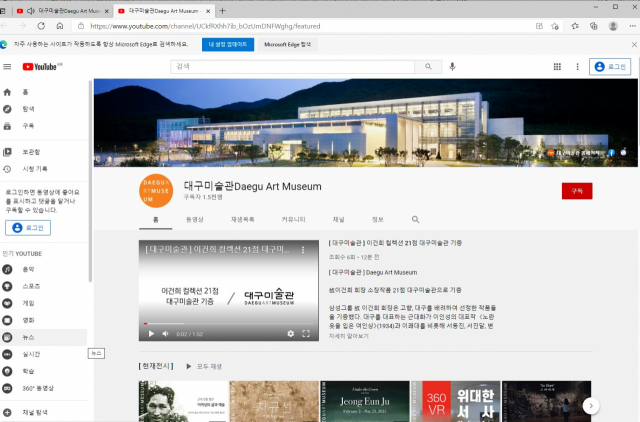Dismiss the Edge notification bar
This screenshot has height=422, width=640.
pyautogui.click(x=634, y=44)
